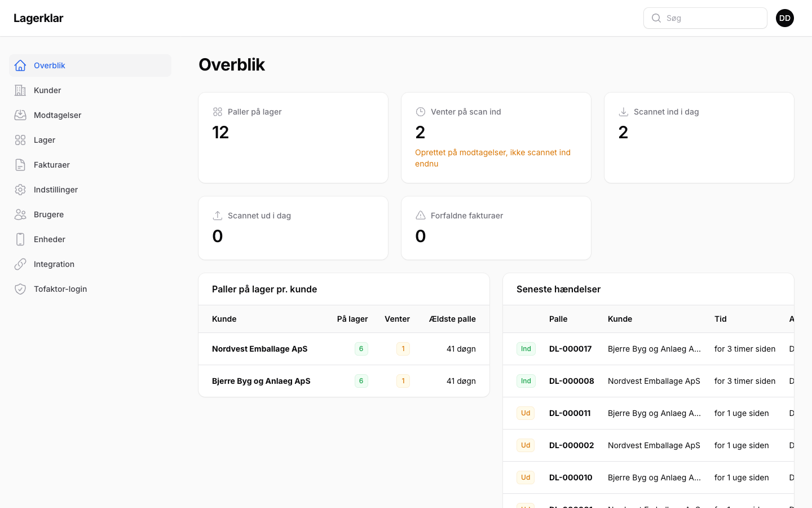Click the Ind badge on DL-000017 row
Image resolution: width=812 pixels, height=508 pixels.
[526, 349]
